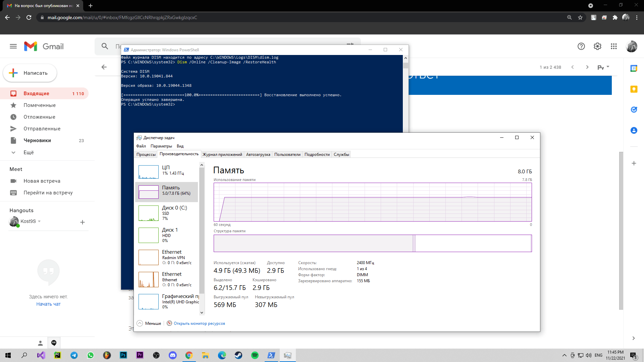
Task: Click Ethernet network monitor in sidebar
Action: 167,279
